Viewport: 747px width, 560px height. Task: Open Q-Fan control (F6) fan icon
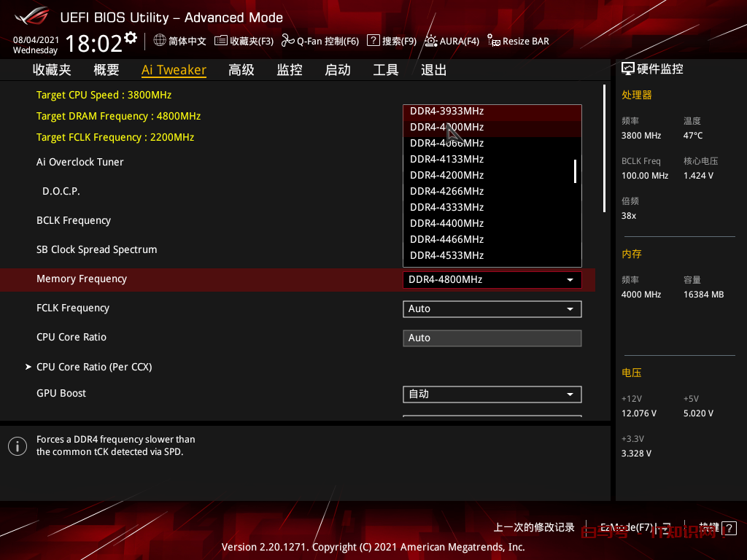pos(287,41)
